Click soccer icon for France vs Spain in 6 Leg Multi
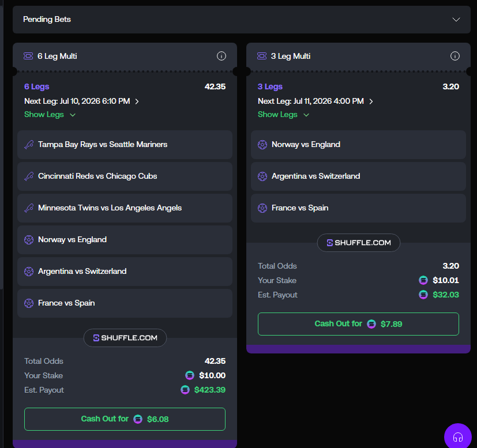The width and height of the screenshot is (477, 448). coord(29,303)
